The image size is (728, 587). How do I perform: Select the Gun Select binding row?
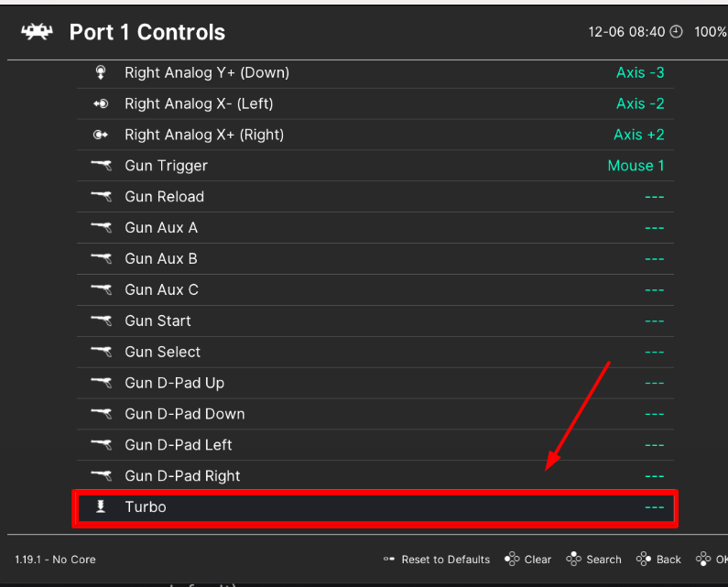tap(375, 352)
